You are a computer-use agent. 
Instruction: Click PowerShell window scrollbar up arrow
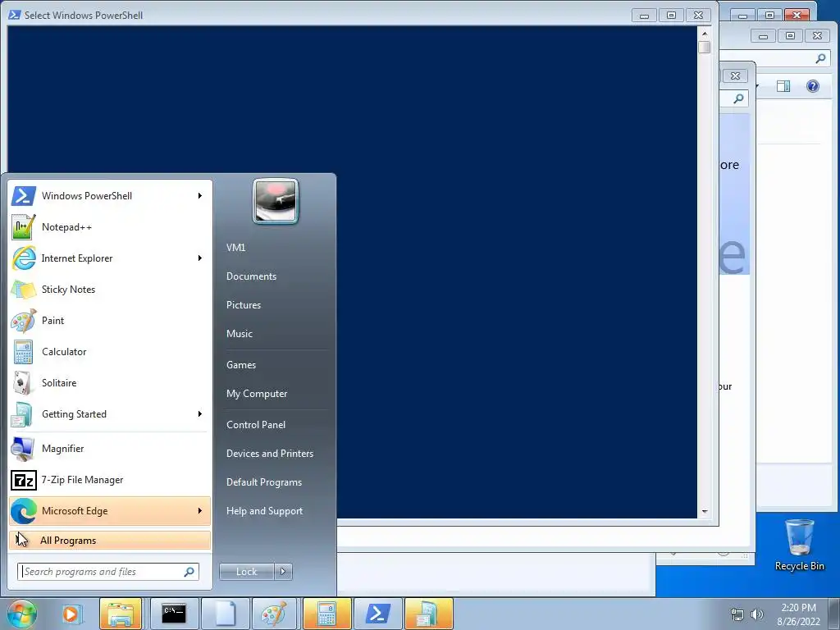[x=705, y=34]
